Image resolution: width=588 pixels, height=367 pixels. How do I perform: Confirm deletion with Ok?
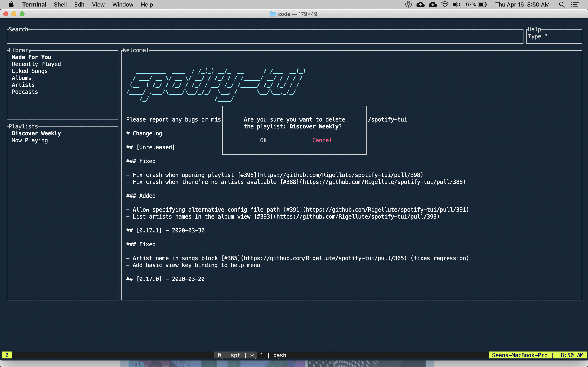[x=263, y=140]
